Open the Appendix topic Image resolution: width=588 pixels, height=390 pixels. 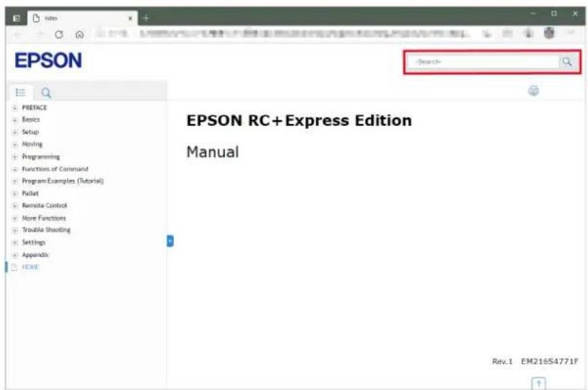(x=36, y=255)
